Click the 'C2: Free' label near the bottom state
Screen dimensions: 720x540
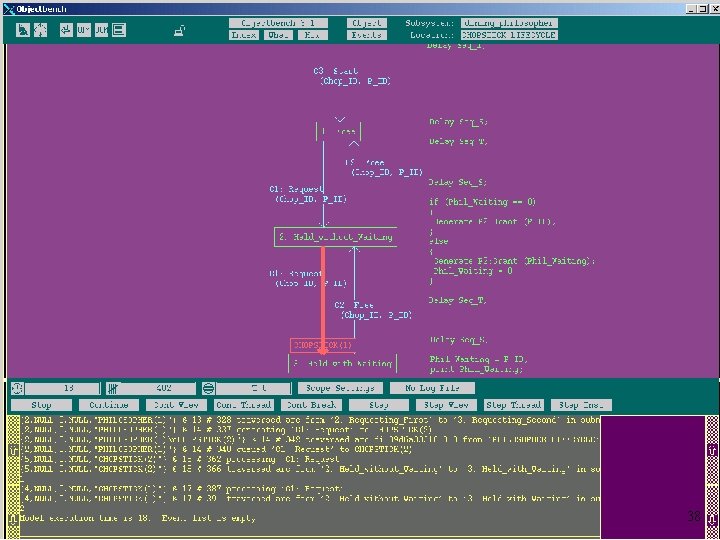tap(354, 305)
